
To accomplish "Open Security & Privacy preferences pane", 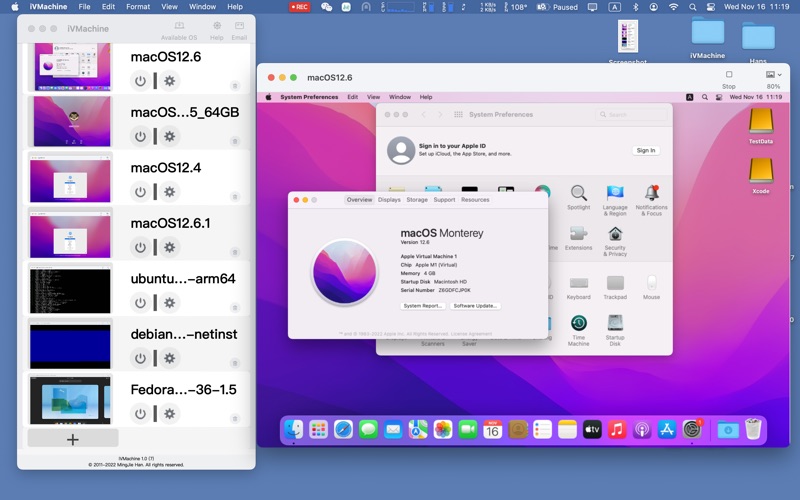I will click(x=615, y=241).
